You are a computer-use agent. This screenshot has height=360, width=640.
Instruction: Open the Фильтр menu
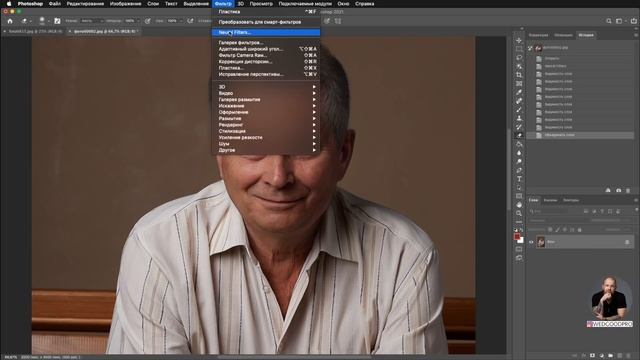(223, 4)
